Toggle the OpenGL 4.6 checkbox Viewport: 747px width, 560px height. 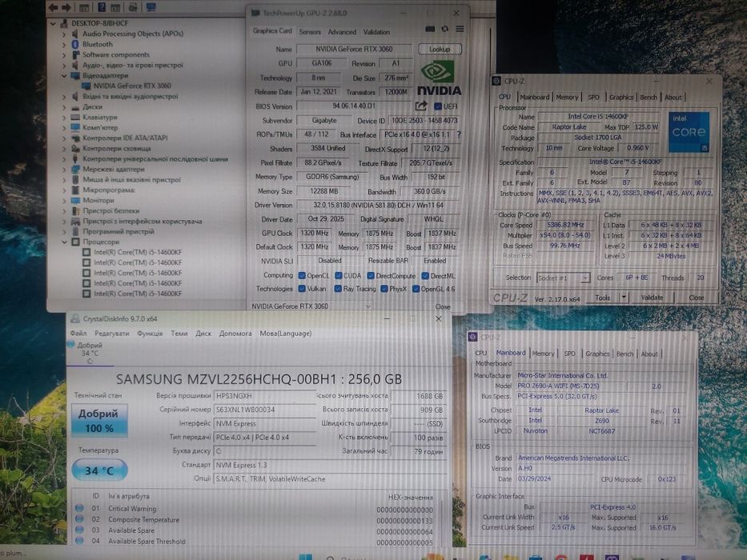click(x=416, y=289)
